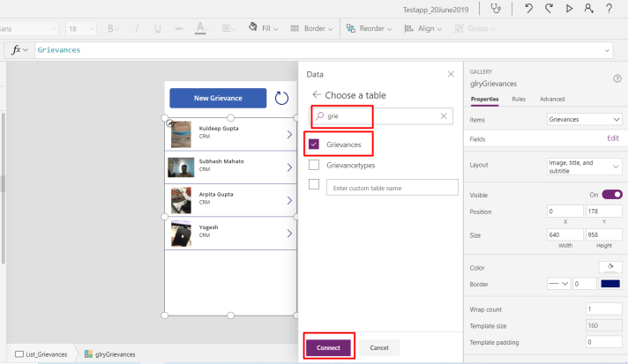Toggle the Visible switch off
Image resolution: width=628 pixels, height=364 pixels.
coord(612,194)
